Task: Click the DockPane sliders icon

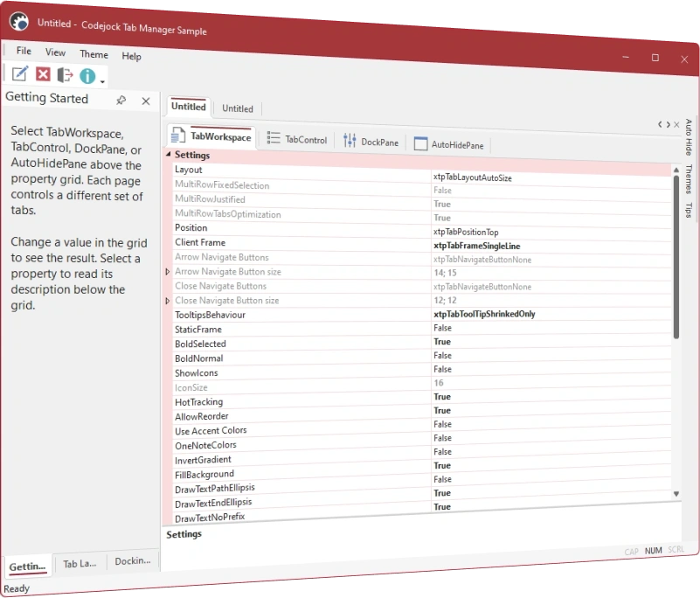Action: pos(350,141)
